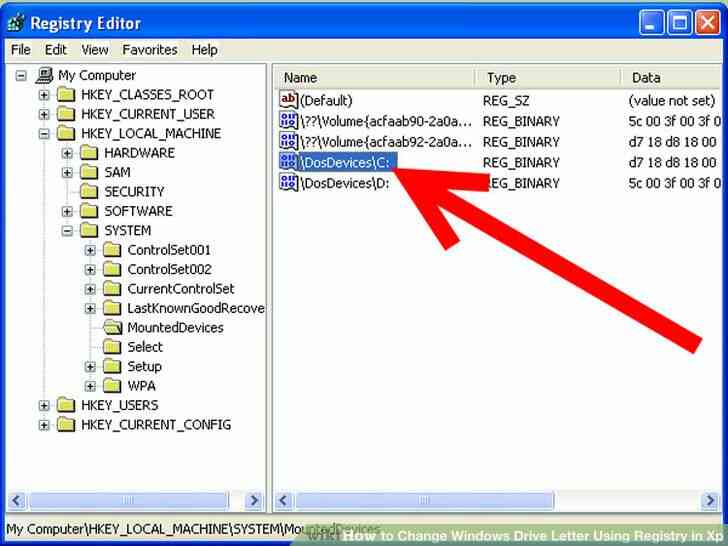Click the WPA folder icon

(x=112, y=386)
